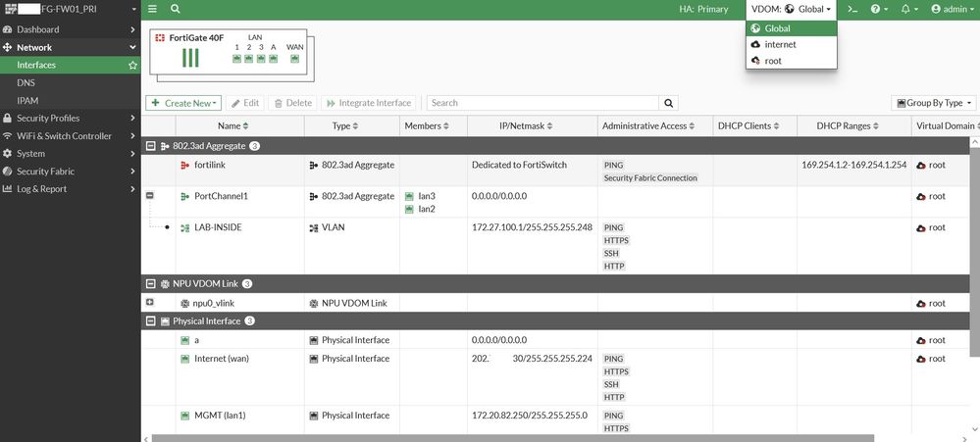980x442 pixels.
Task: Open DNS in the Network menu
Action: [x=26, y=83]
